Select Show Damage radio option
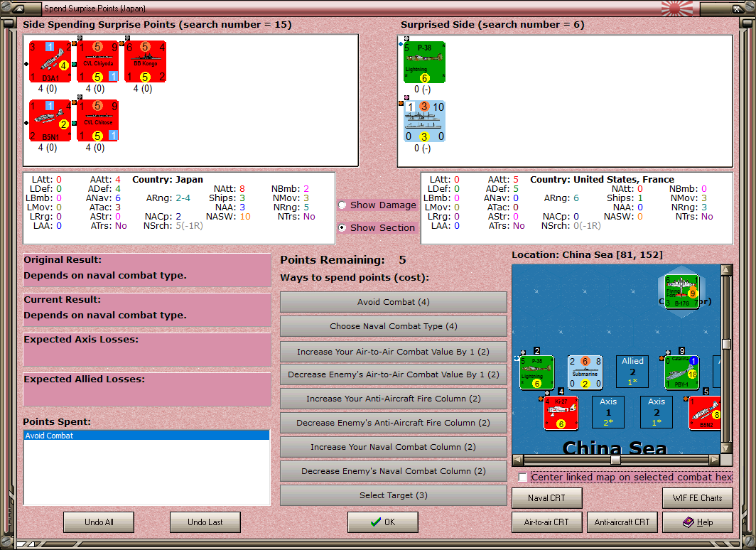The image size is (756, 550). pyautogui.click(x=342, y=205)
